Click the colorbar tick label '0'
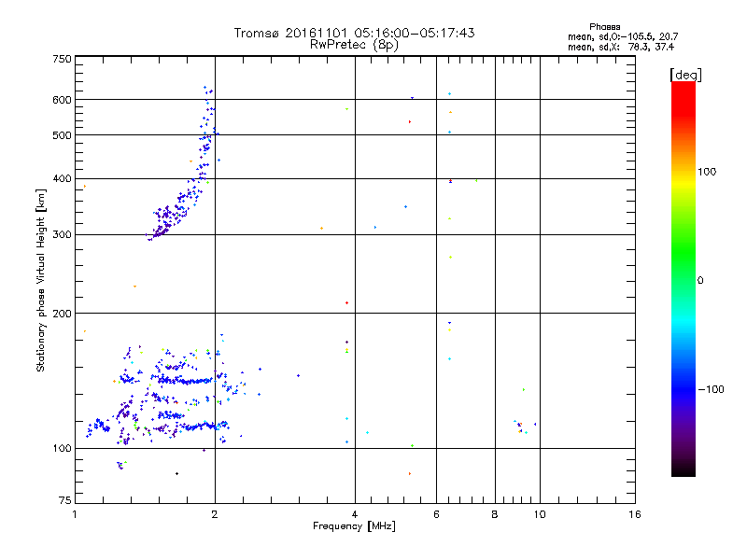747x560 pixels. pos(699,280)
